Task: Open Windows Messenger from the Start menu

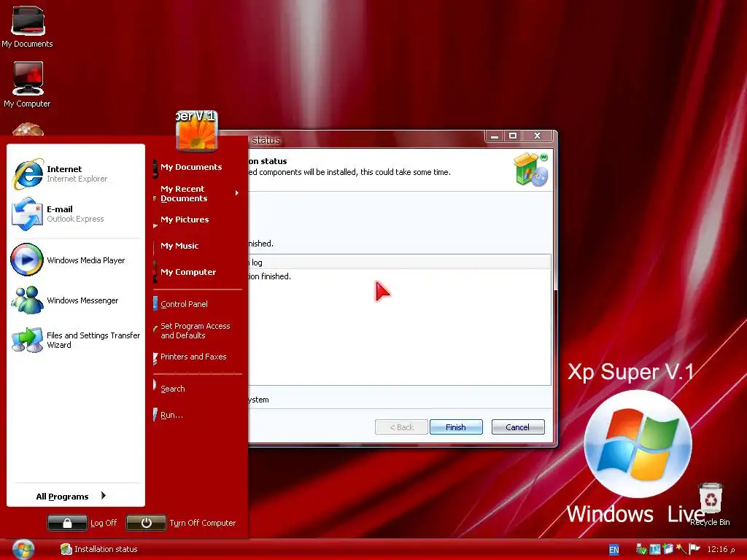Action: pos(76,300)
